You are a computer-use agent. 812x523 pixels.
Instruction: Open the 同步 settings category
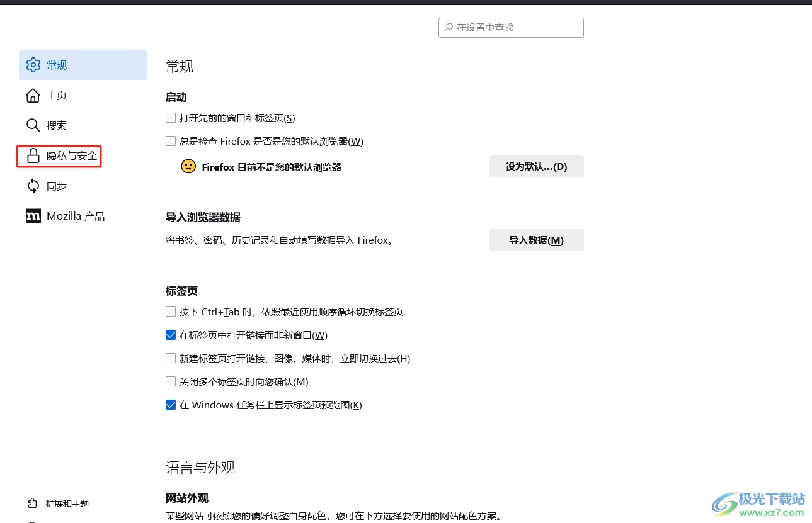click(x=83, y=186)
